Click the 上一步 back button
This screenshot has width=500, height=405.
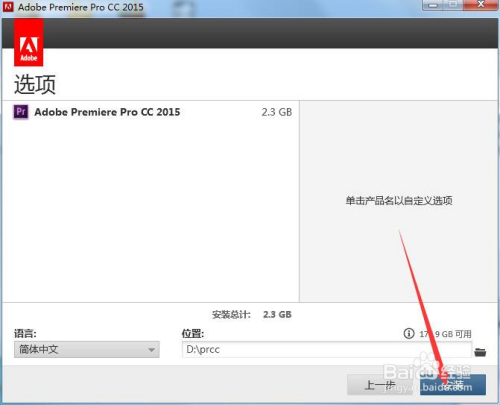[380, 385]
